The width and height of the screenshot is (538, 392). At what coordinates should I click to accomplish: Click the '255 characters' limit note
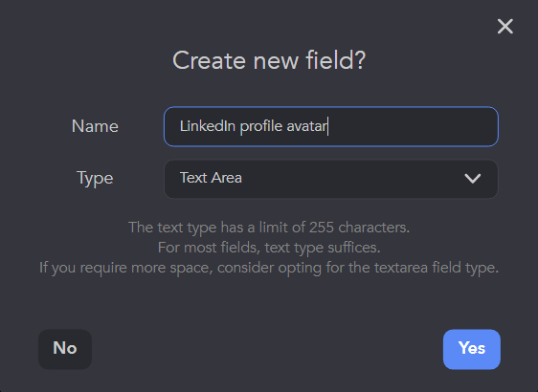(x=269, y=228)
